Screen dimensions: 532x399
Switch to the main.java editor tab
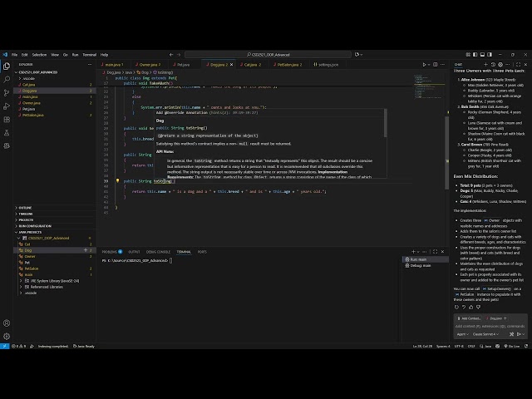(114, 65)
